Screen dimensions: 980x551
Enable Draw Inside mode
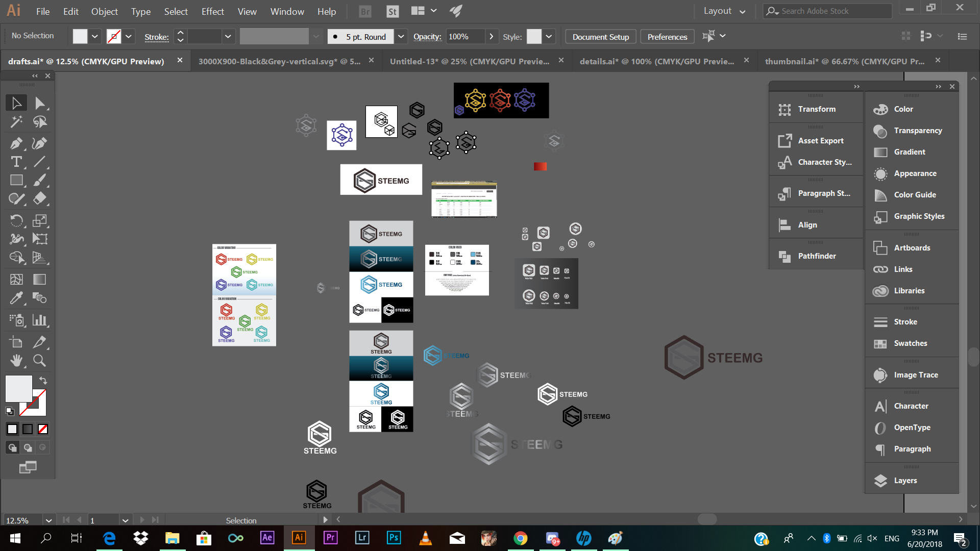click(43, 447)
